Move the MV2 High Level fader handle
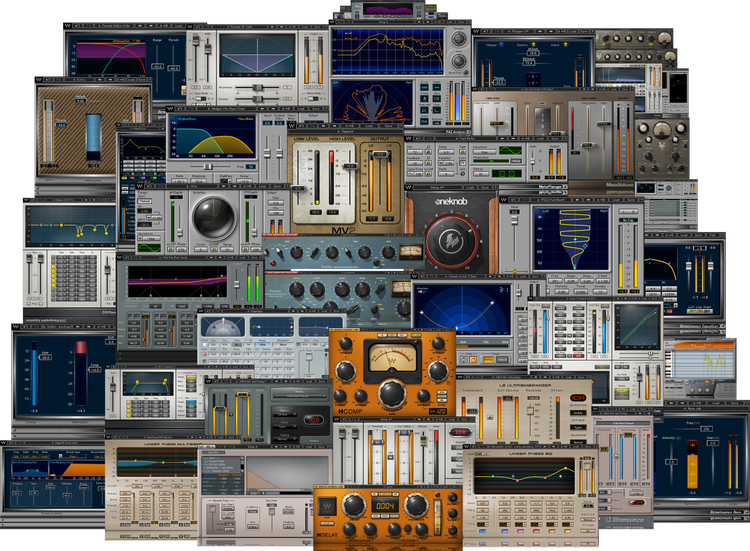This screenshot has width=750, height=551. coord(350,166)
